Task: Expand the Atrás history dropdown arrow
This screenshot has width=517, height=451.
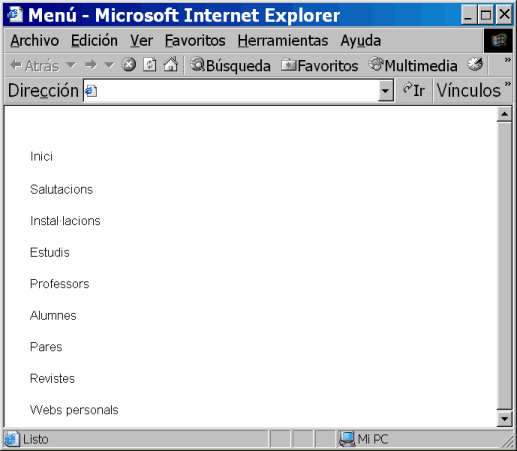Action: pos(71,64)
